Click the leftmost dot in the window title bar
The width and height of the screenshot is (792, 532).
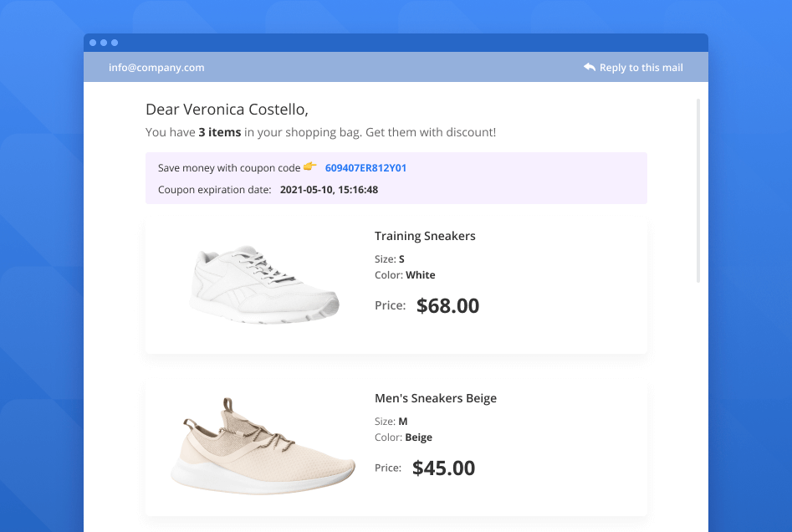click(93, 43)
